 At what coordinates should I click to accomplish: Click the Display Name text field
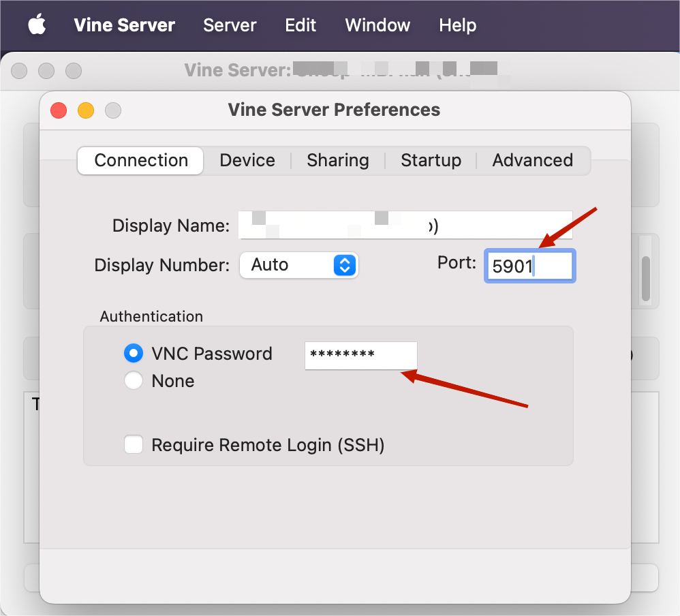(x=405, y=226)
